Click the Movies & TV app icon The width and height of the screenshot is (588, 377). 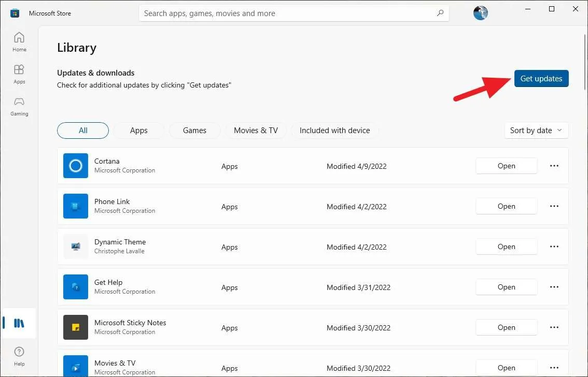click(x=76, y=366)
